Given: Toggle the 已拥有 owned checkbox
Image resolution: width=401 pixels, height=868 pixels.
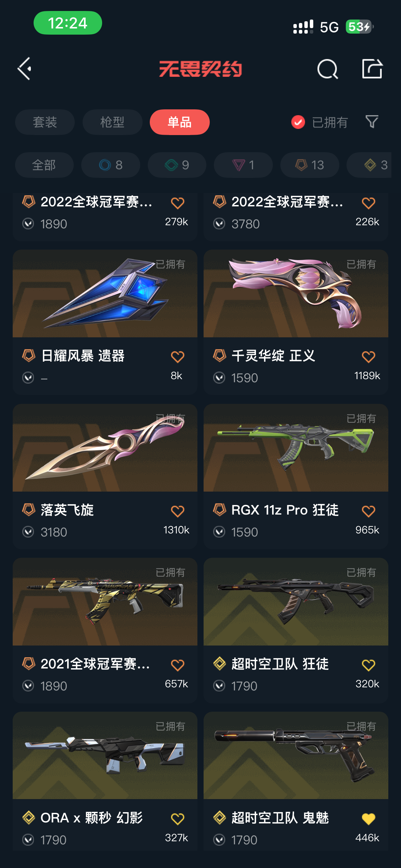Looking at the screenshot, I should [x=298, y=122].
